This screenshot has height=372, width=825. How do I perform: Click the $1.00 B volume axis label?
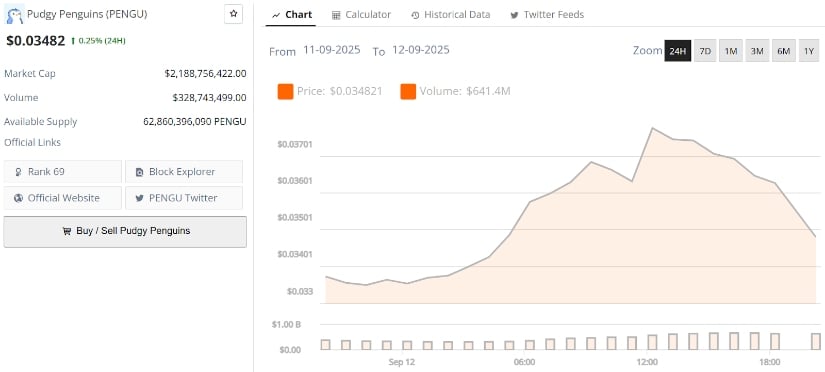coord(286,324)
